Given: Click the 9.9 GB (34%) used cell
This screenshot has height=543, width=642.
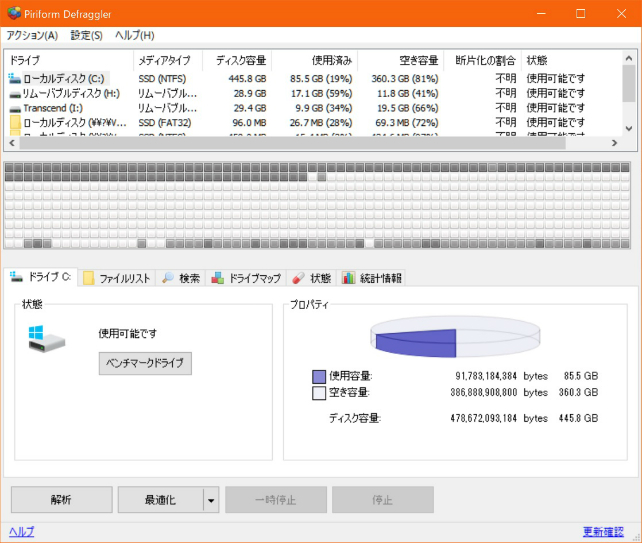Looking at the screenshot, I should point(324,108).
